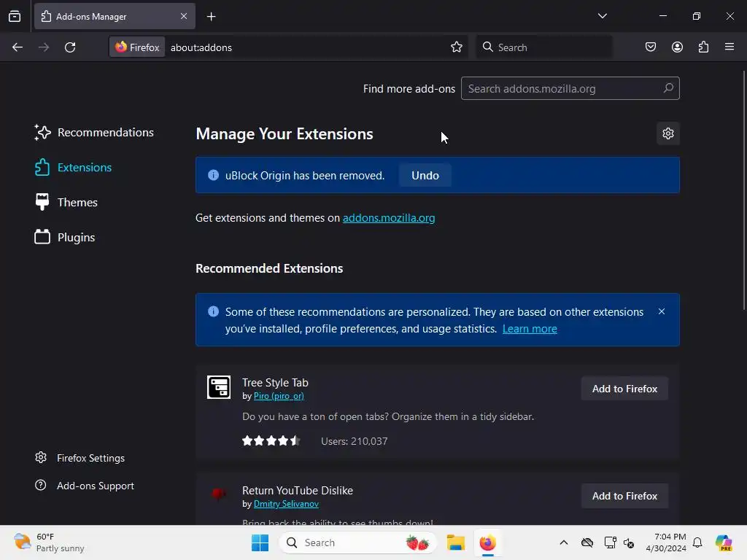Screen dimensions: 747x560
Task: Open the Pocket save icon
Action: pyautogui.click(x=650, y=47)
